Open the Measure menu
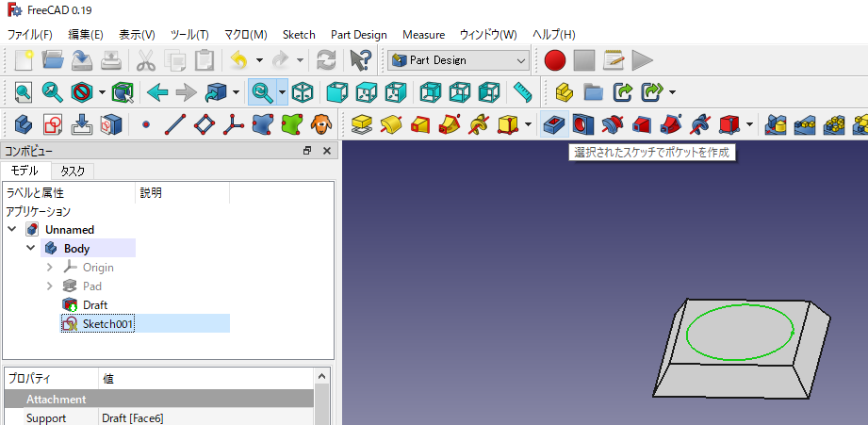 (423, 34)
